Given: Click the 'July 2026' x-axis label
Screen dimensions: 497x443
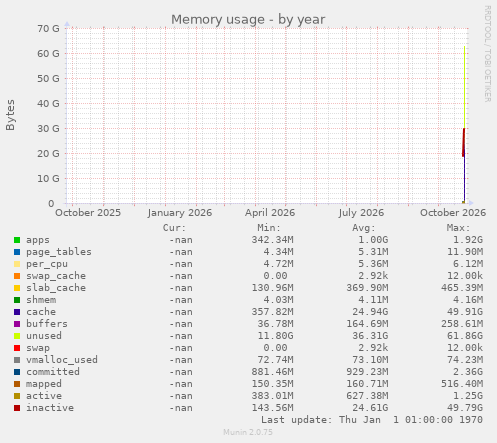Looking at the screenshot, I should [x=361, y=213].
